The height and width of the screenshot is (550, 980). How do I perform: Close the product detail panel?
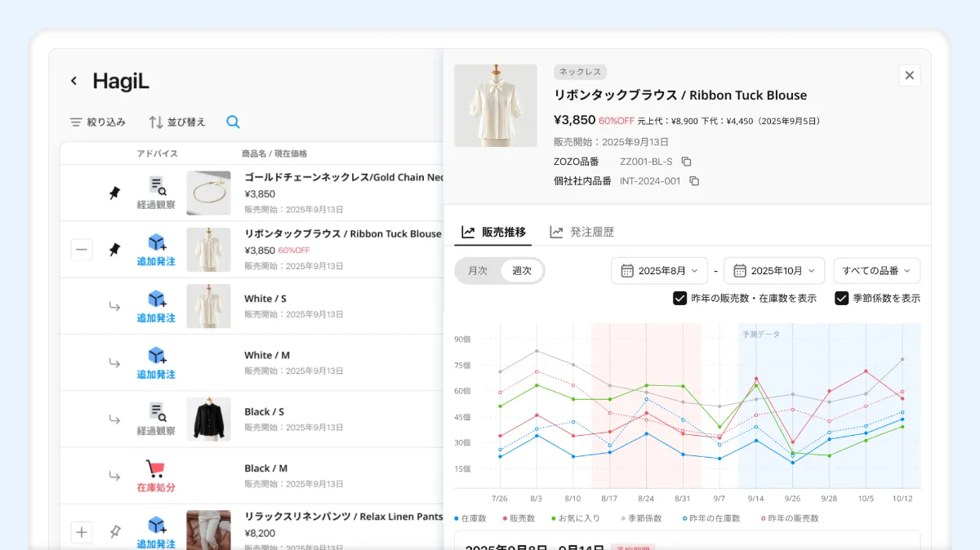coord(910,75)
